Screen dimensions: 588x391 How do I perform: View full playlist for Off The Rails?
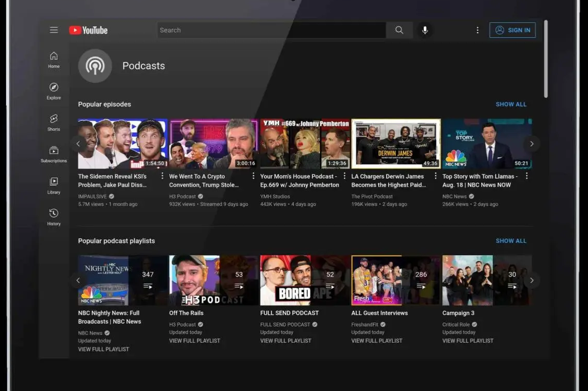coord(195,341)
